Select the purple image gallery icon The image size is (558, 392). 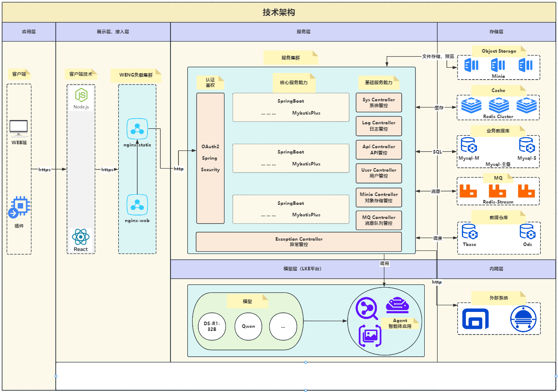pos(369,335)
